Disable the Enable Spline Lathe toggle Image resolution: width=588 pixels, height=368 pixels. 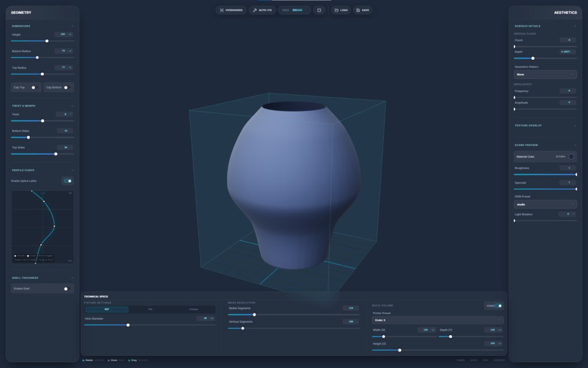pyautogui.click(x=68, y=181)
